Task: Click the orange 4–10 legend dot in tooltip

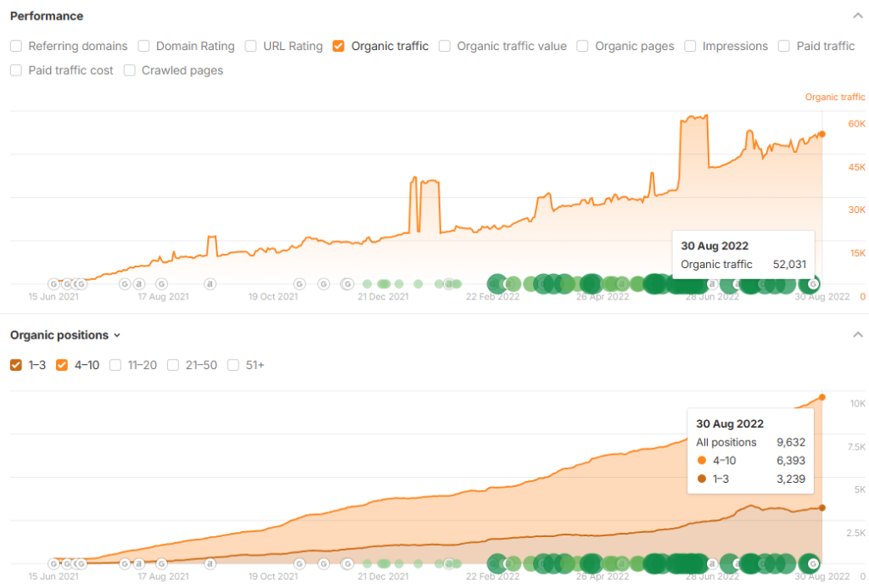Action: (x=702, y=461)
